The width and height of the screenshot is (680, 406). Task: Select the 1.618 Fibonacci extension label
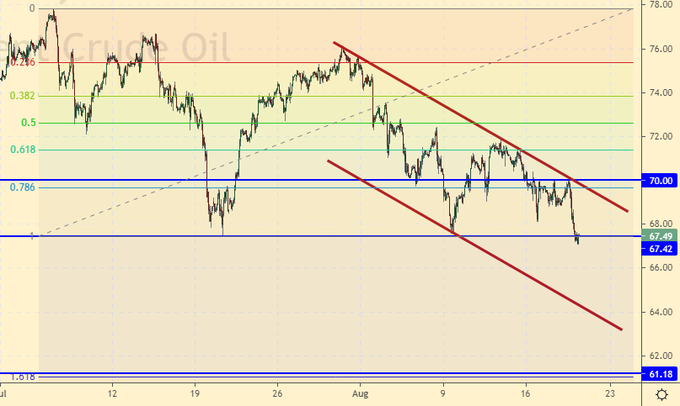point(22,376)
